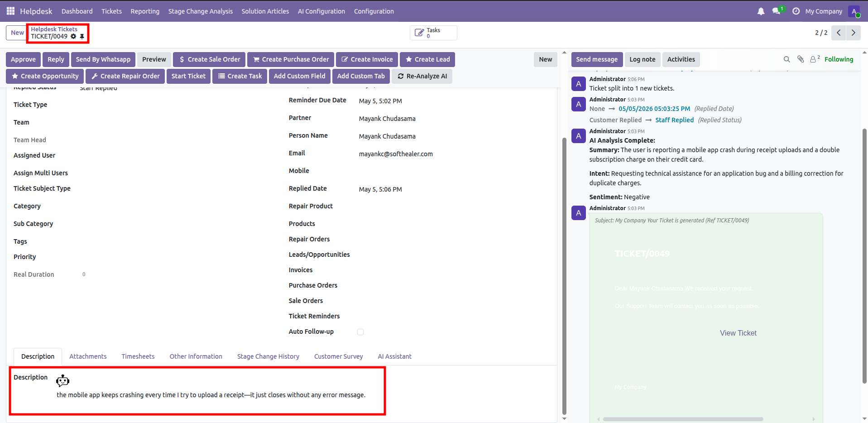Open the Tasks smart button
The height and width of the screenshot is (423, 868).
(x=433, y=33)
